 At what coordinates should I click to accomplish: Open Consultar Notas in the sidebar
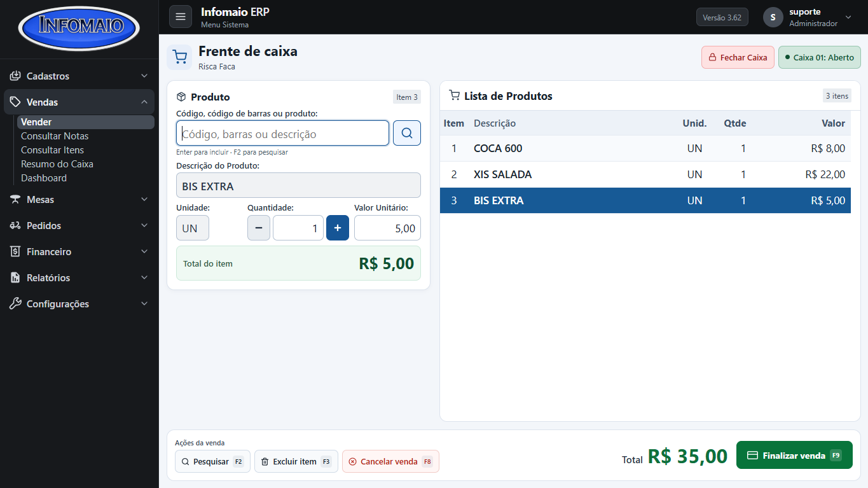click(55, 136)
